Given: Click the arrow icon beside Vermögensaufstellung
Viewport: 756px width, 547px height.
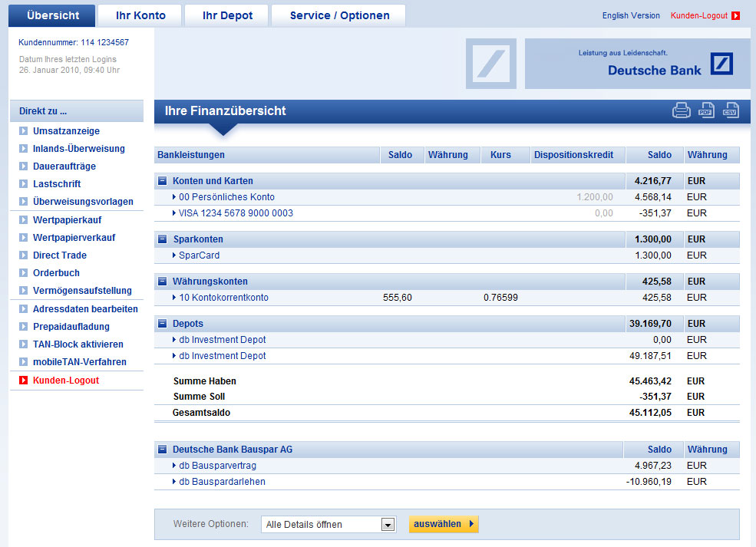Looking at the screenshot, I should tap(23, 290).
